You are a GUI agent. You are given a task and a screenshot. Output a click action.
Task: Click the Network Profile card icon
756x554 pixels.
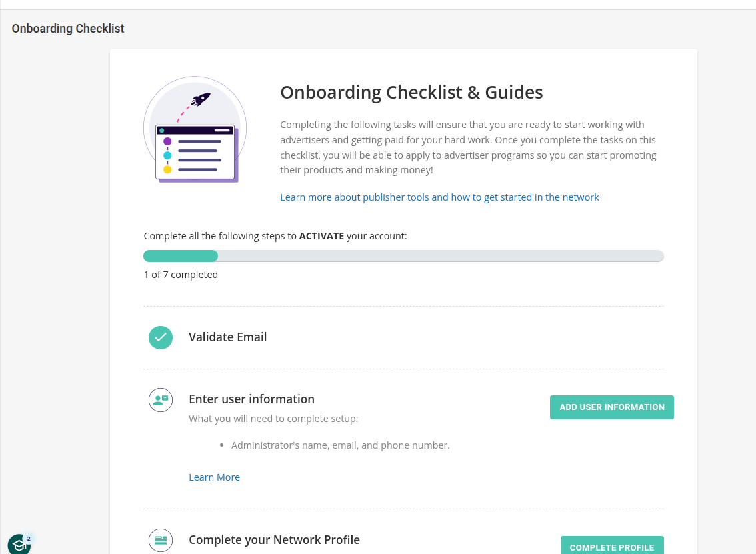tap(161, 540)
